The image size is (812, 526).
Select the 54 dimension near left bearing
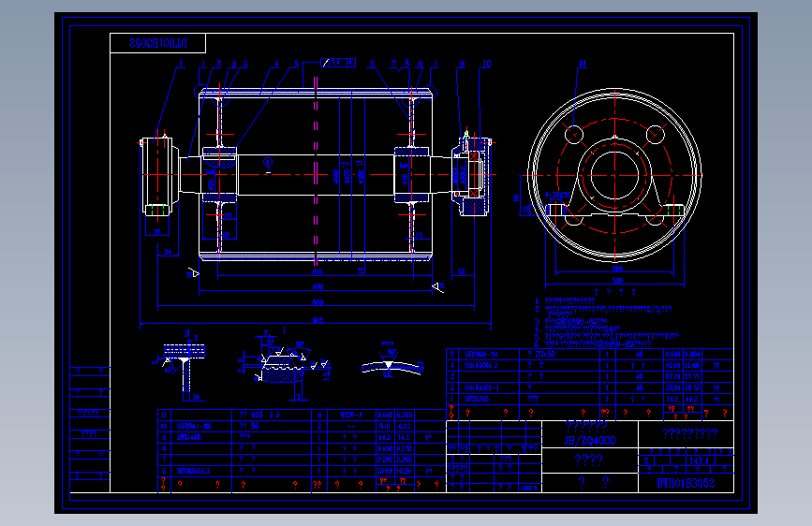(168, 252)
